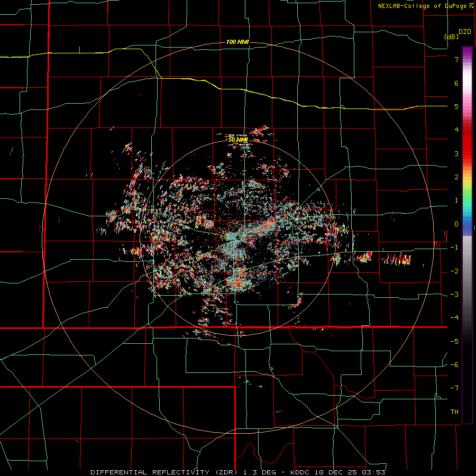Click the 50 NMI range ring label
This screenshot has height=476, width=476.
point(239,140)
